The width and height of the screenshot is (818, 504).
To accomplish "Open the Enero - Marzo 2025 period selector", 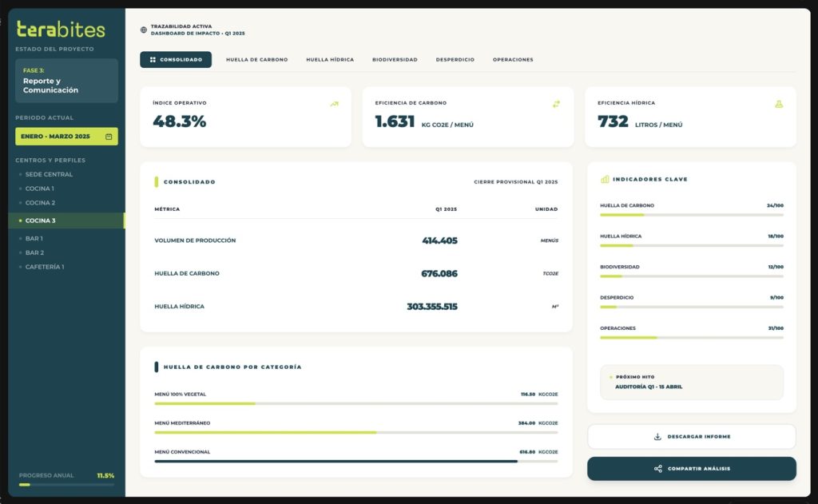I will (66, 137).
